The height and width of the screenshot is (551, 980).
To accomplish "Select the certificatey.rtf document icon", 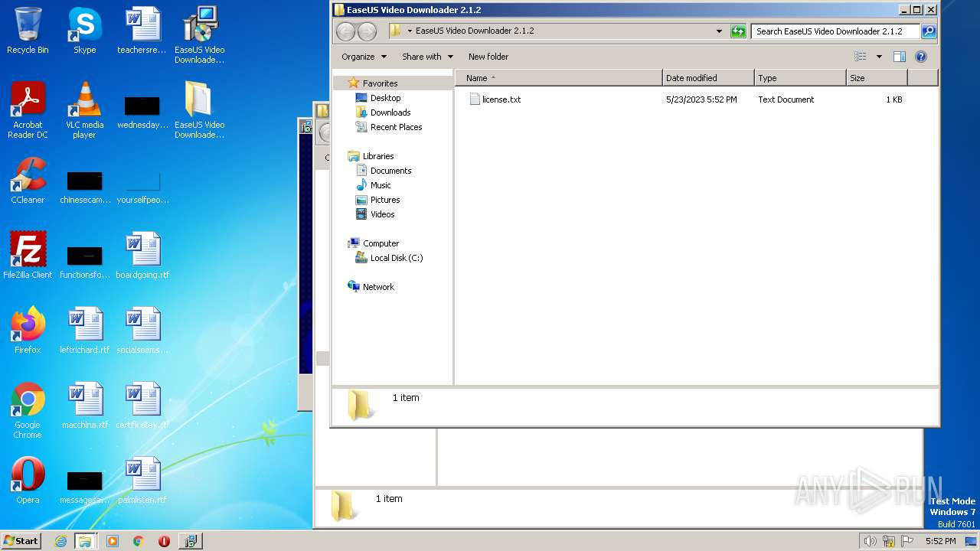I will pos(142,406).
